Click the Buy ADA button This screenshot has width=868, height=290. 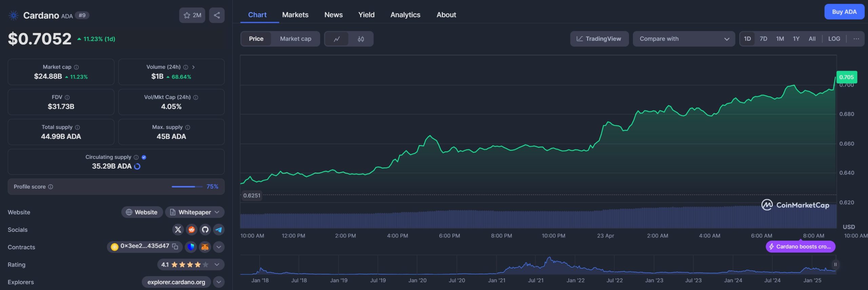tap(844, 12)
